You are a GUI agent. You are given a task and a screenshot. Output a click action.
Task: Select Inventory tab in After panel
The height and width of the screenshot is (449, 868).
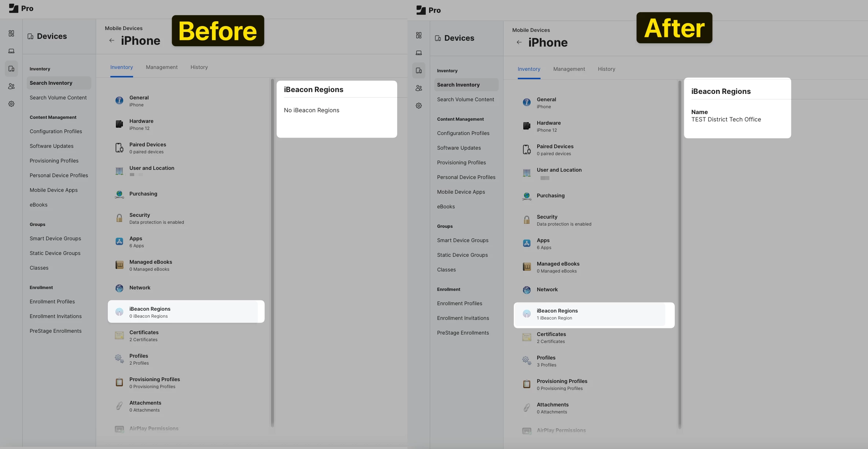[529, 69]
